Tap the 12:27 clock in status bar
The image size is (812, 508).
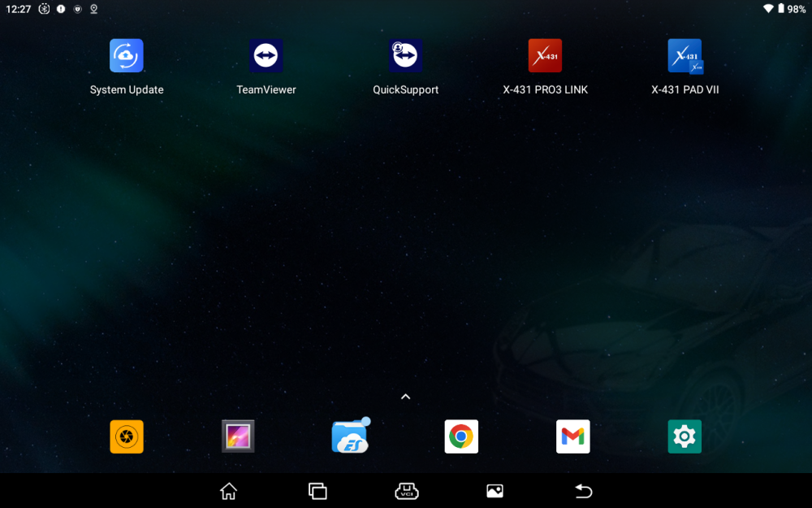(18, 9)
